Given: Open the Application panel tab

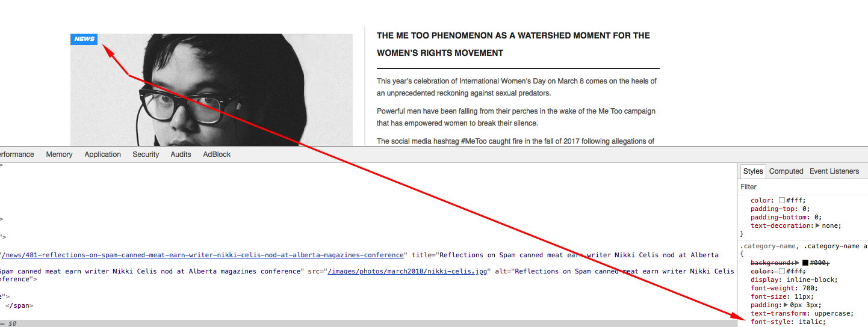Looking at the screenshot, I should pyautogui.click(x=103, y=154).
